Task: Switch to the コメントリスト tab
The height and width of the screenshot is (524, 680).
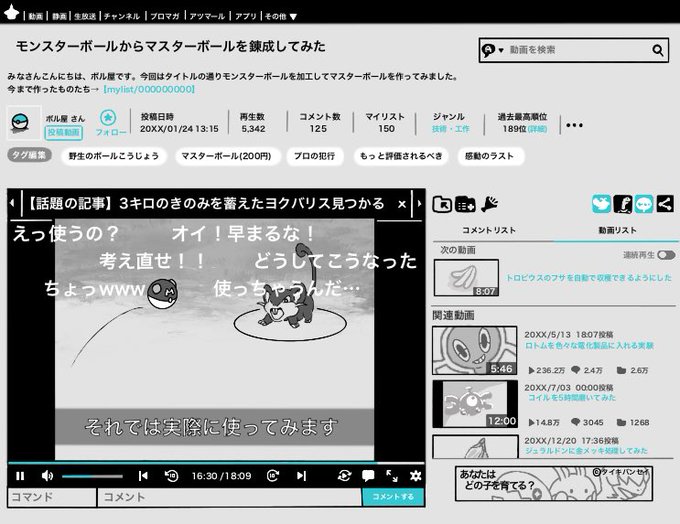Action: pyautogui.click(x=489, y=230)
